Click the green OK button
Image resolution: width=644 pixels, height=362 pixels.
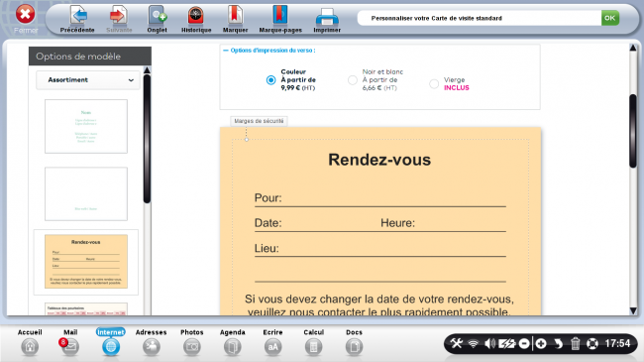[610, 18]
